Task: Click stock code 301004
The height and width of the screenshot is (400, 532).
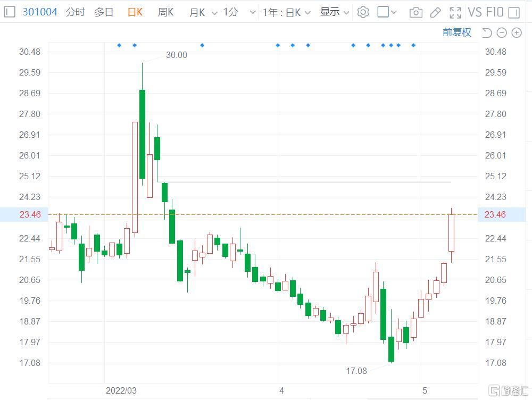Action: coord(40,12)
